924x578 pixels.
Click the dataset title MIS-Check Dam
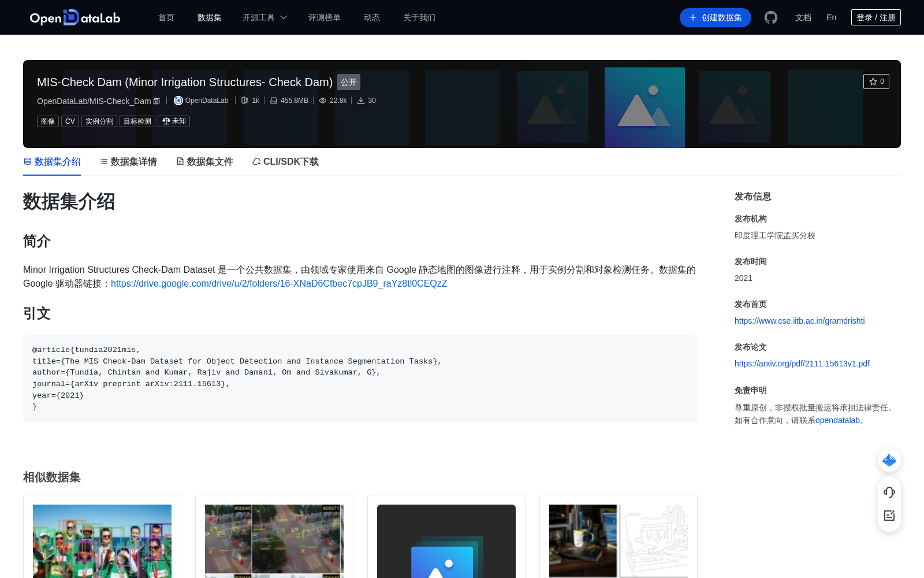pyautogui.click(x=185, y=82)
